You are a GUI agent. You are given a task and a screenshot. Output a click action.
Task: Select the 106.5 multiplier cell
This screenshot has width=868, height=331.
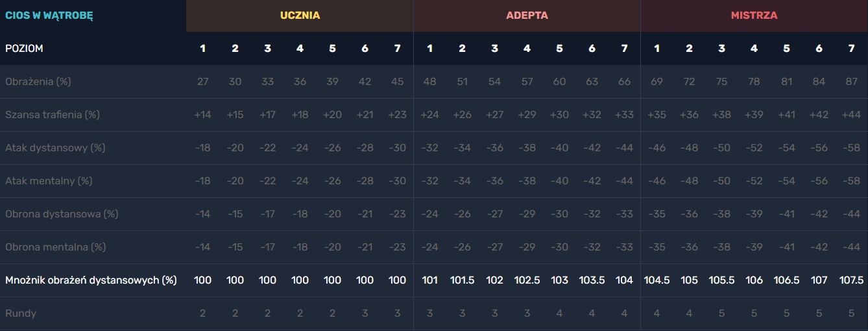(x=786, y=280)
